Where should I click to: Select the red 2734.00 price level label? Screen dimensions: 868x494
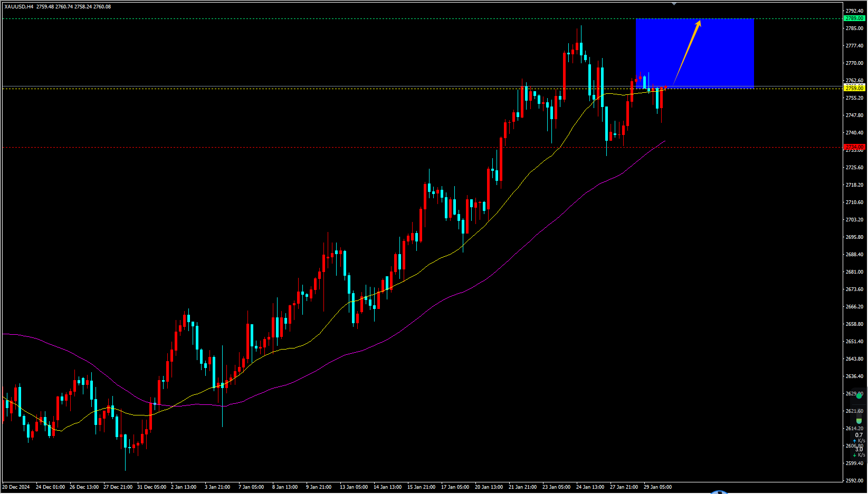pyautogui.click(x=854, y=147)
